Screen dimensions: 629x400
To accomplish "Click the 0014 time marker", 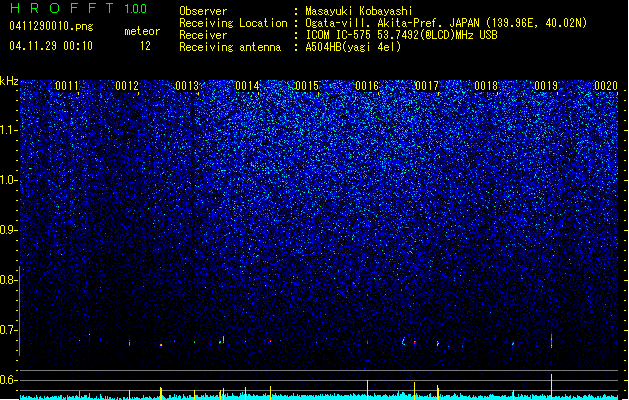I will (x=247, y=86).
